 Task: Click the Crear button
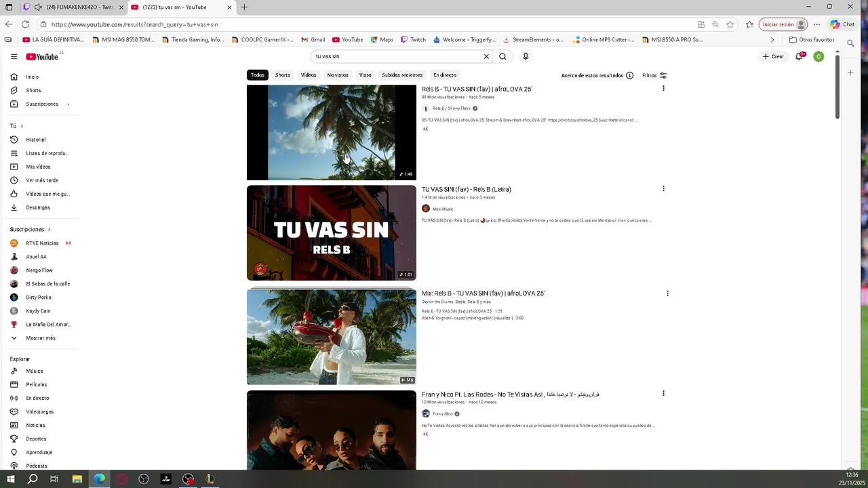(773, 56)
